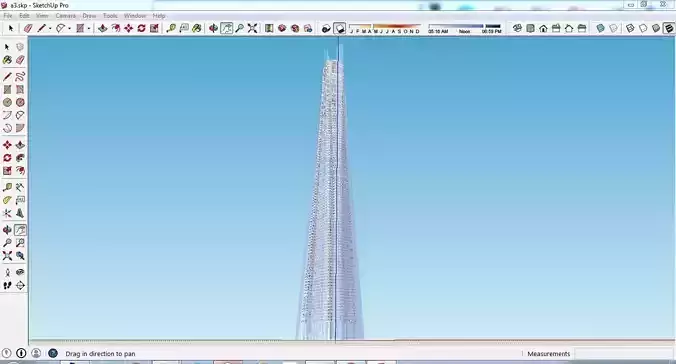
Task: Select the Line pencil tool in Large Tool Set
Action: pos(7,77)
